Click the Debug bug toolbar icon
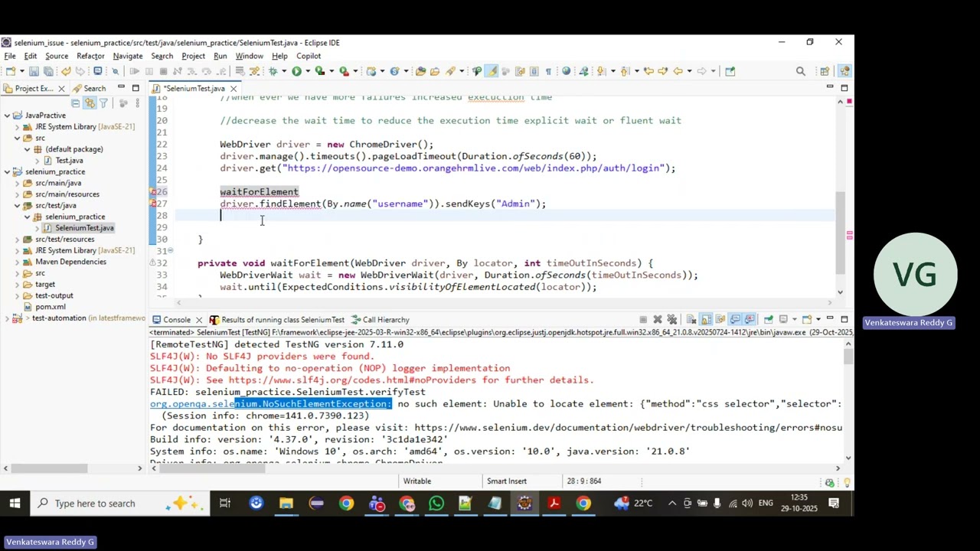980x551 pixels. [x=273, y=71]
